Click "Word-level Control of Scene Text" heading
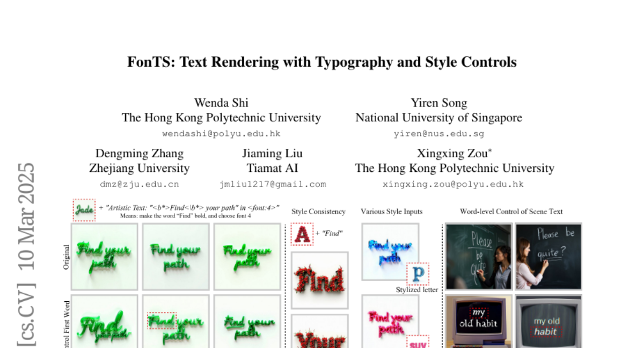 pos(511,212)
